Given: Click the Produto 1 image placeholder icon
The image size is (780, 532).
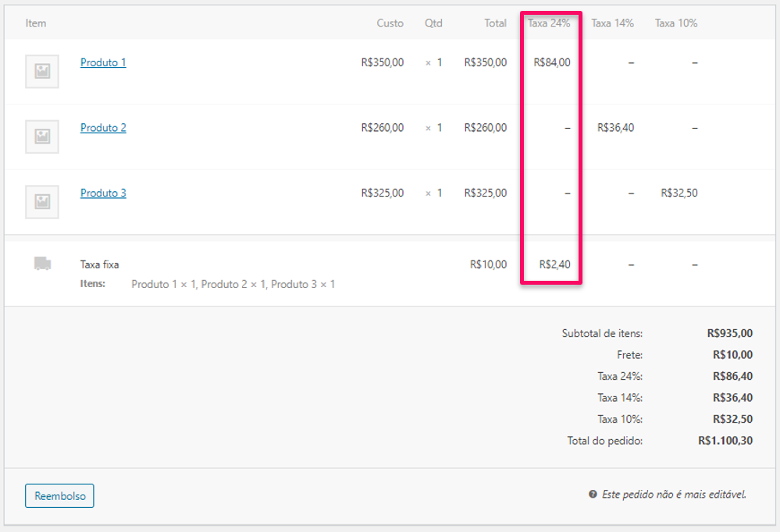Looking at the screenshot, I should (x=41, y=71).
